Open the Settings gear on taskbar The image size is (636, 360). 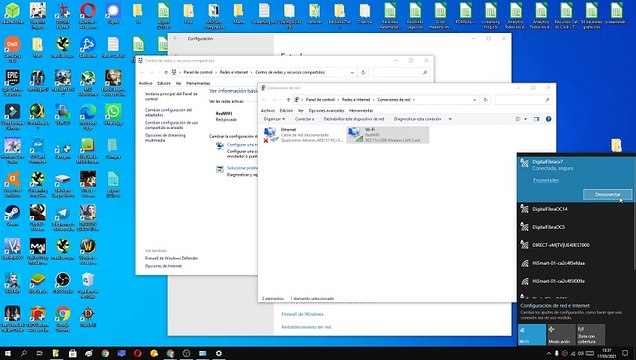coord(219,353)
